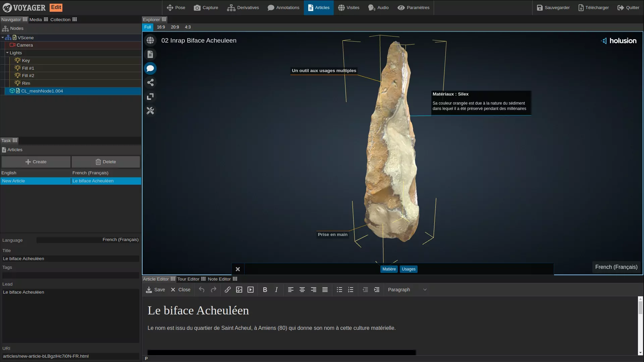Click the Annotations tool in toolbar
Viewport: 644px width, 362px height.
click(x=283, y=7)
